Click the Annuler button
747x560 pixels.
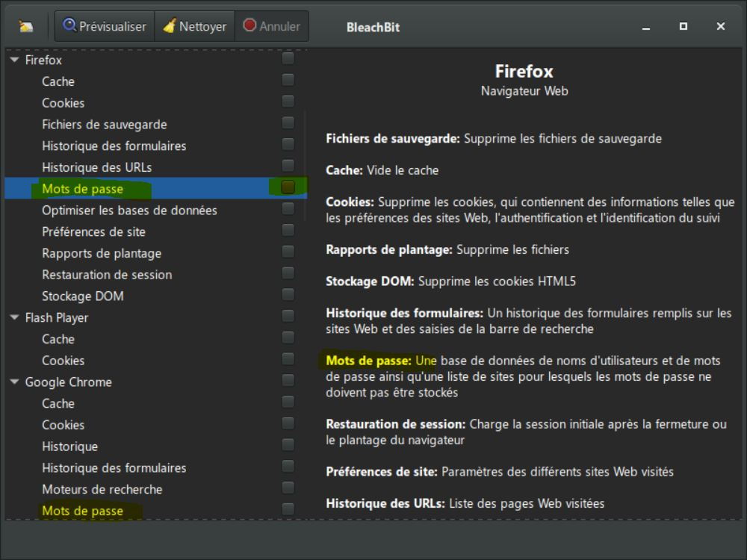(x=272, y=26)
